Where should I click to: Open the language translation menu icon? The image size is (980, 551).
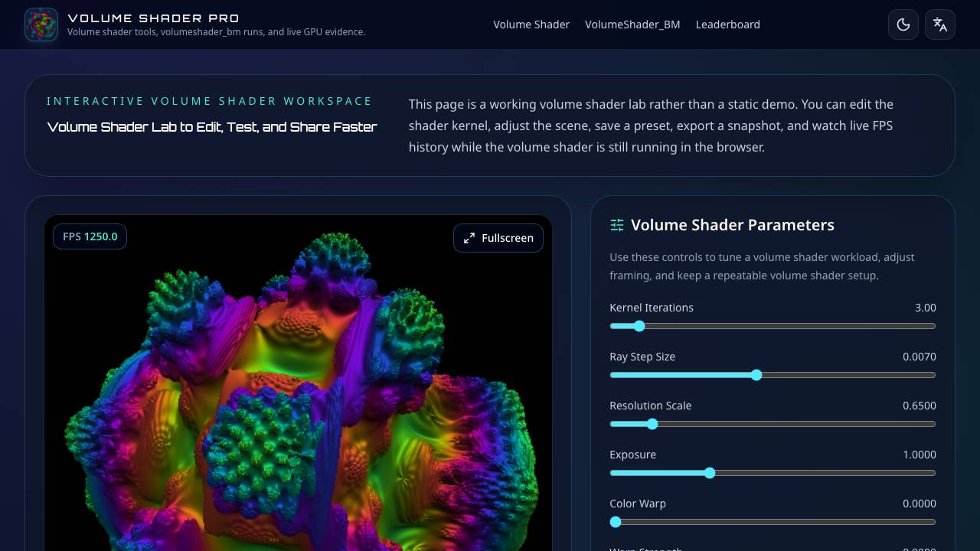point(940,24)
